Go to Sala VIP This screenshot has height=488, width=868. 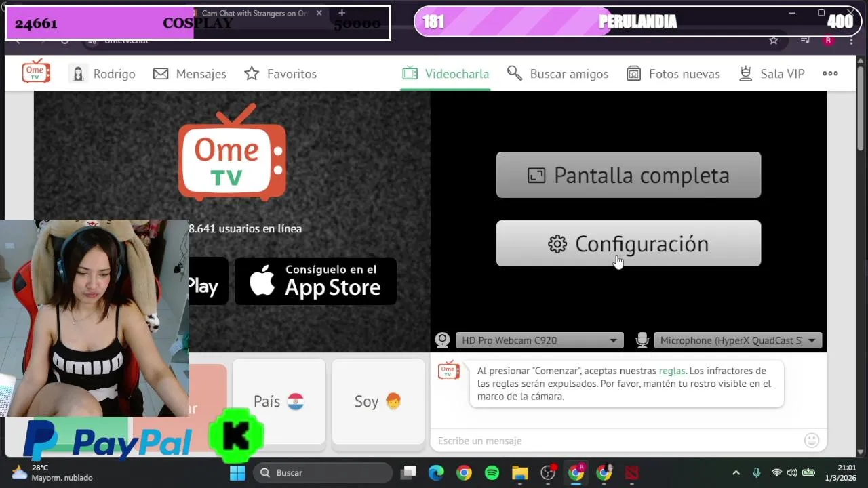(x=771, y=74)
